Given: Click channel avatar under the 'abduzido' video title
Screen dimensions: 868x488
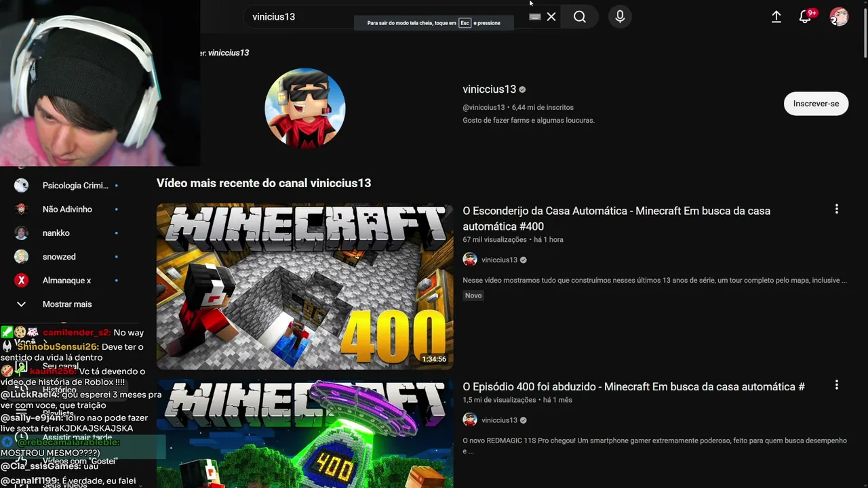Looking at the screenshot, I should [470, 420].
